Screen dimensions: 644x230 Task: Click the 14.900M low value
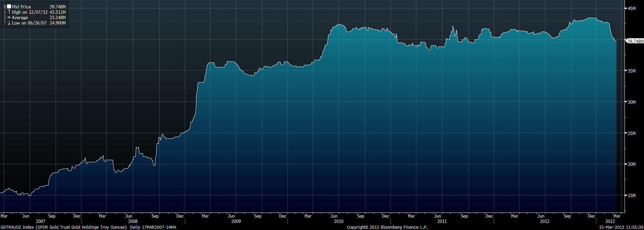(58, 23)
